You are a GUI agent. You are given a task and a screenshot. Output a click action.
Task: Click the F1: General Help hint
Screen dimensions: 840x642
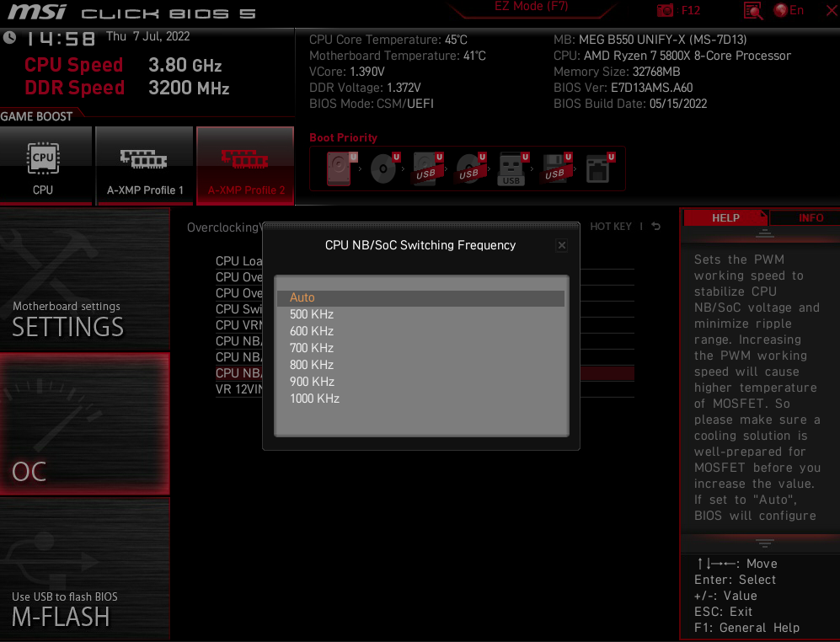[x=746, y=628]
